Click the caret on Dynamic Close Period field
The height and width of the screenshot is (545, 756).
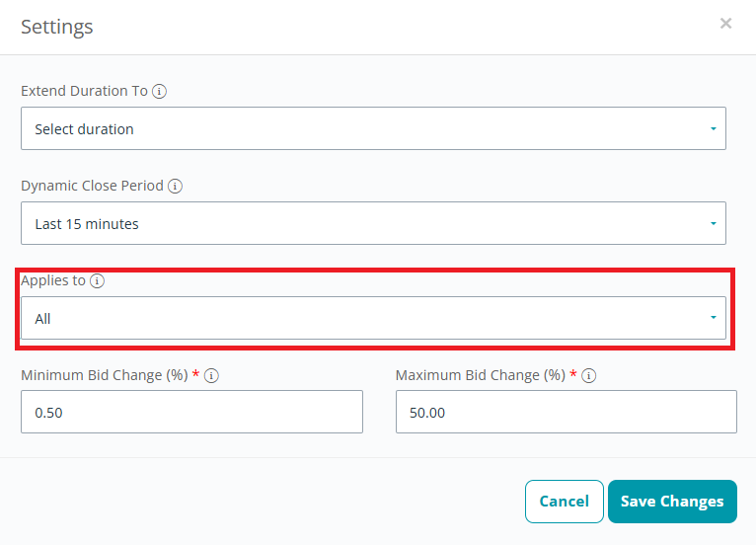pyautogui.click(x=714, y=223)
